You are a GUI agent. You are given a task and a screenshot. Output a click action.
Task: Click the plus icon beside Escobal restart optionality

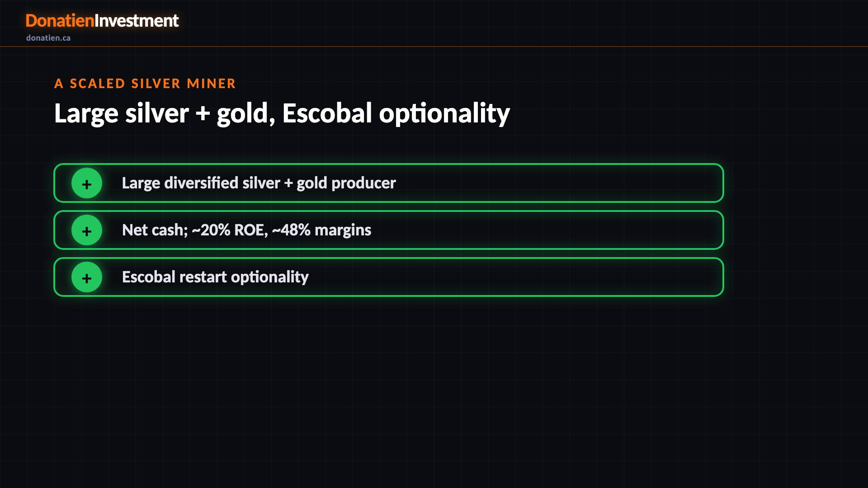(x=87, y=277)
